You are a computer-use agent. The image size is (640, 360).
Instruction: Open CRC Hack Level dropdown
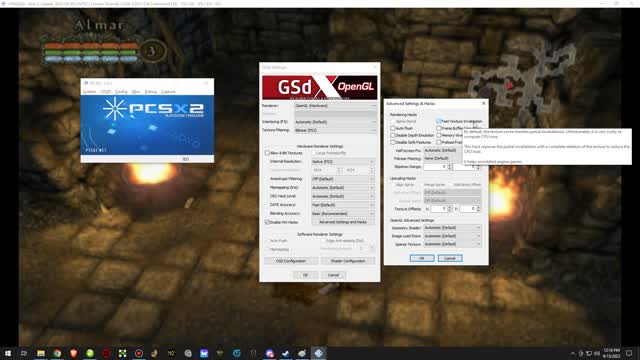point(343,196)
